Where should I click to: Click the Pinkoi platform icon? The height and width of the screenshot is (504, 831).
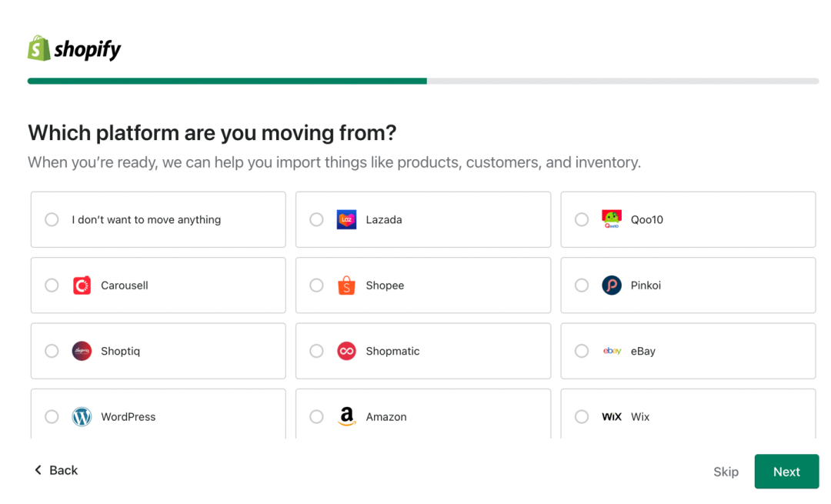pyautogui.click(x=612, y=285)
